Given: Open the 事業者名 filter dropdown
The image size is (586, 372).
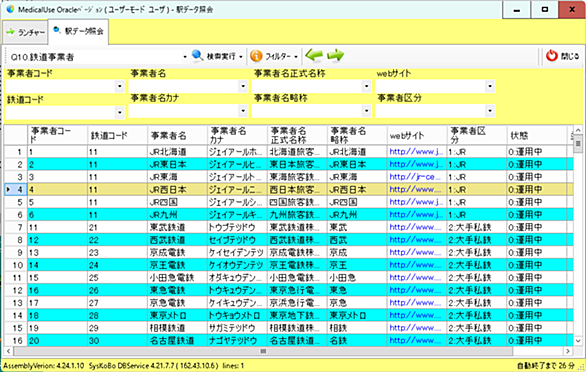Looking at the screenshot, I should [x=243, y=86].
